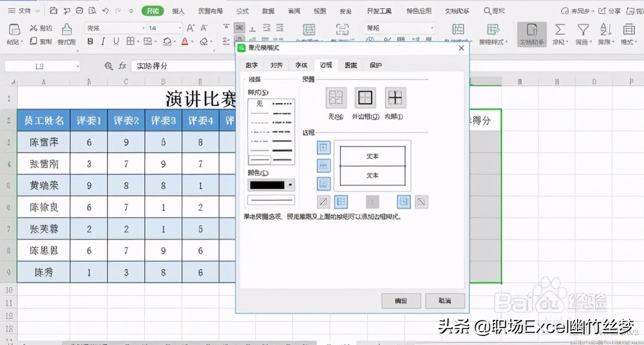Viewport: 644px width, 345px height.
Task: Select the No border preset icon
Action: click(x=336, y=98)
